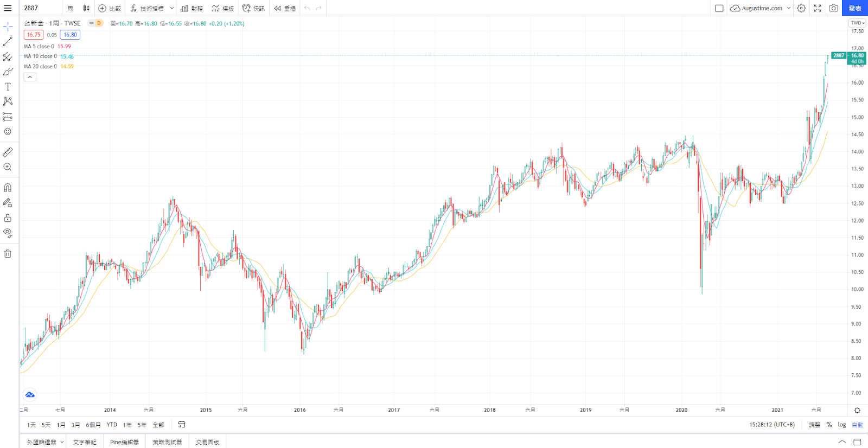Image resolution: width=868 pixels, height=448 pixels.
Task: Lock all drawing tools
Action: click(8, 218)
